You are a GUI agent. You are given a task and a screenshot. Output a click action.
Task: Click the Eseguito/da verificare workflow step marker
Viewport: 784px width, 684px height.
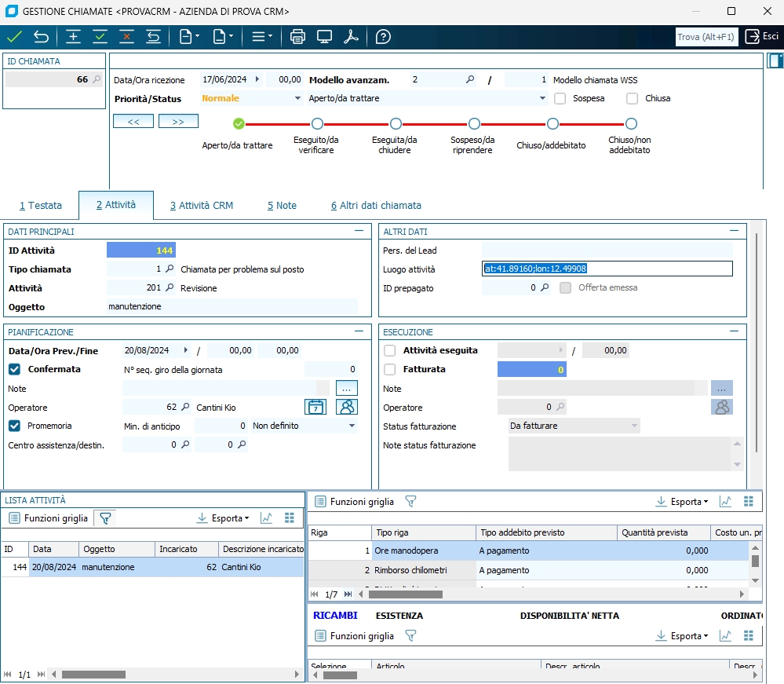tap(317, 123)
